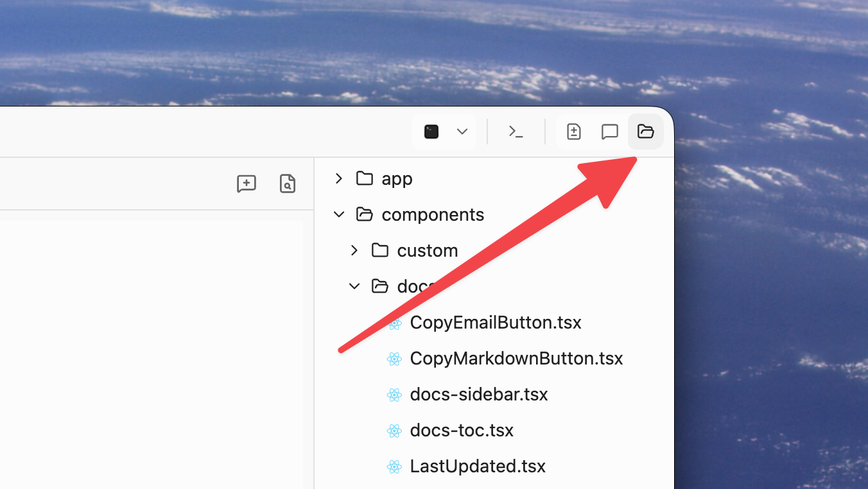Collapse the docs folder chevron
Screen dimensions: 868x489
pyautogui.click(x=354, y=286)
